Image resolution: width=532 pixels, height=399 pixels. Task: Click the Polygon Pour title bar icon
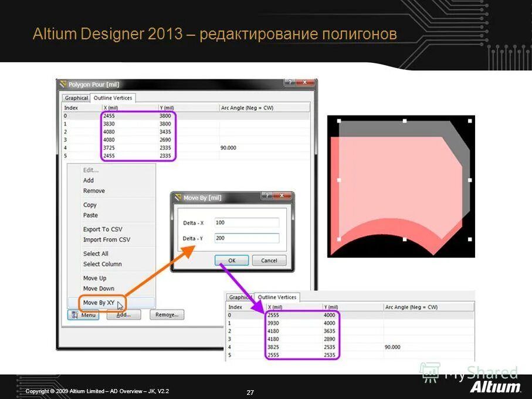click(x=63, y=84)
